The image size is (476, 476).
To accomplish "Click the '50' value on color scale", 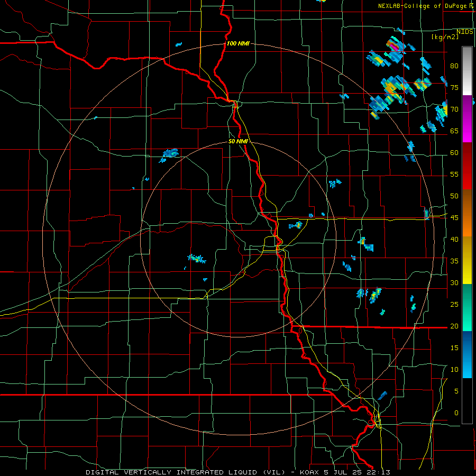I will 454,196.
